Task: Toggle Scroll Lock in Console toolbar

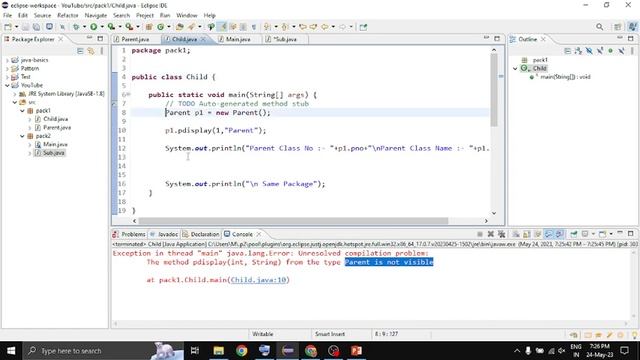Action: click(x=527, y=234)
